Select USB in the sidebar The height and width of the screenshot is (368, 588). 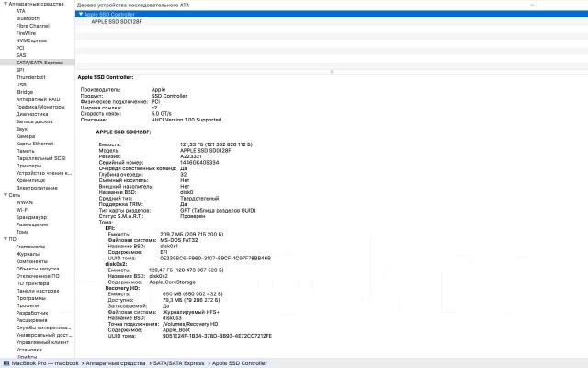(21, 85)
